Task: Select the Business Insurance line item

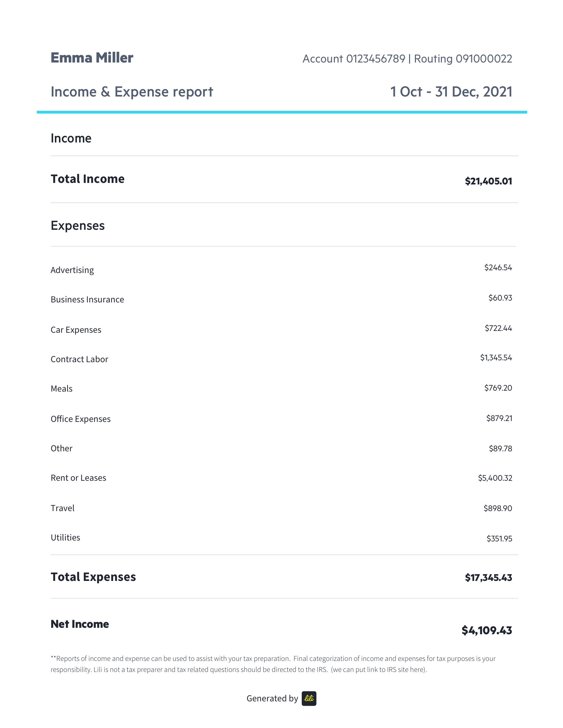Action: pos(87,299)
